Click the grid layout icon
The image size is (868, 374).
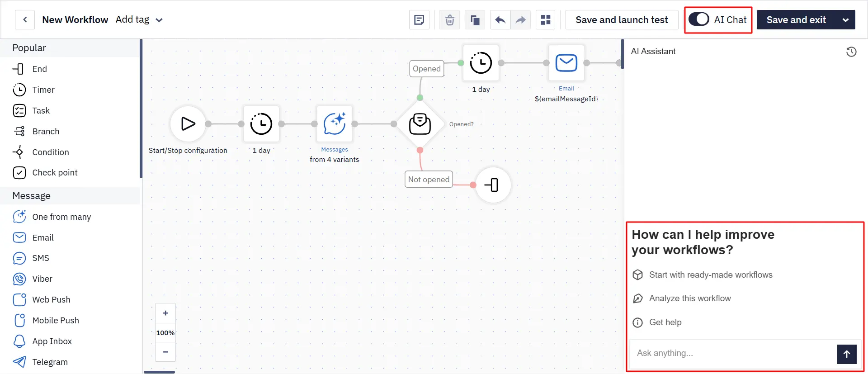coord(546,20)
